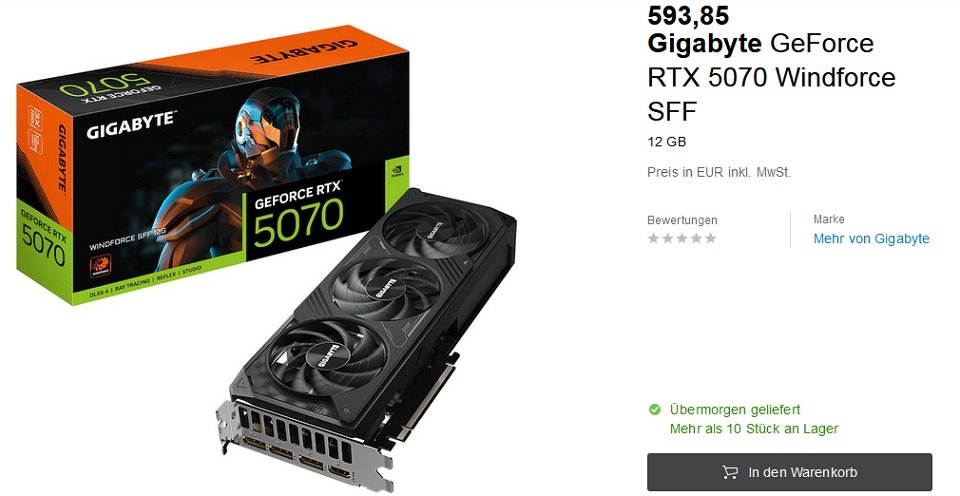Click the shopping cart icon in the button

click(x=729, y=472)
